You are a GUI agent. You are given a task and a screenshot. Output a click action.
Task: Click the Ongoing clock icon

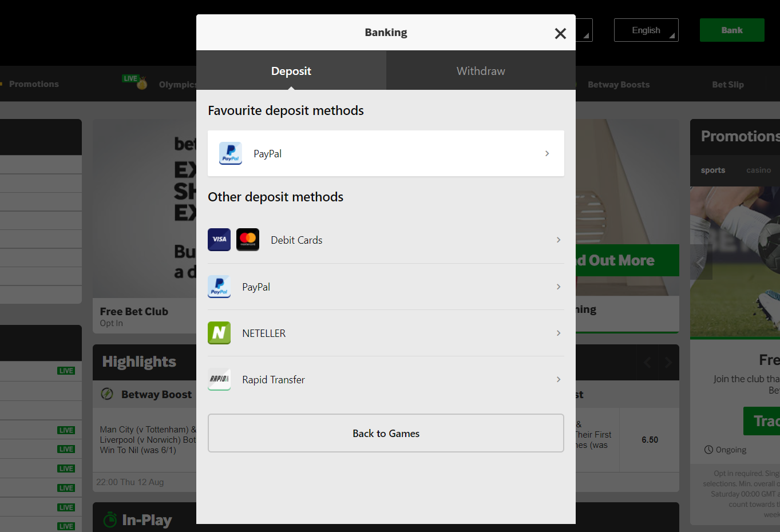point(708,450)
